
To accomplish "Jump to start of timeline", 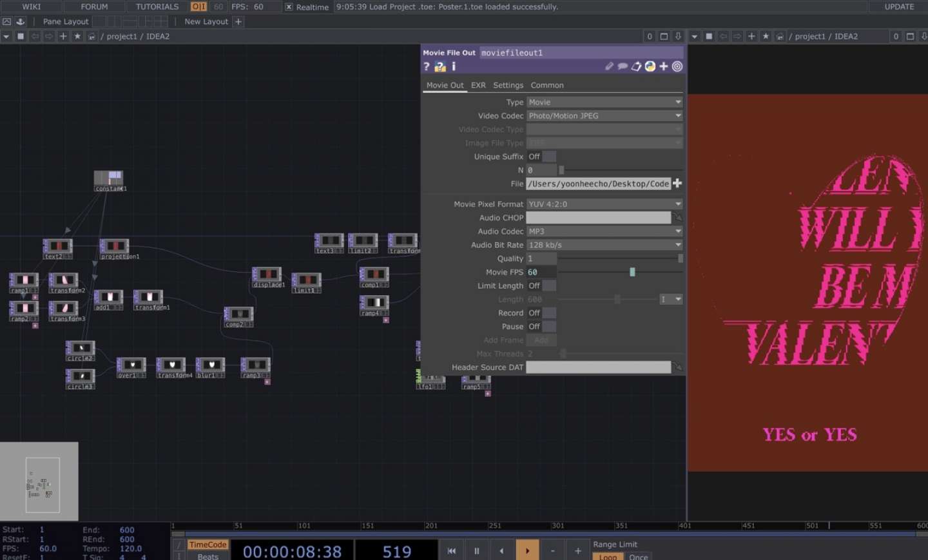I will click(x=452, y=551).
